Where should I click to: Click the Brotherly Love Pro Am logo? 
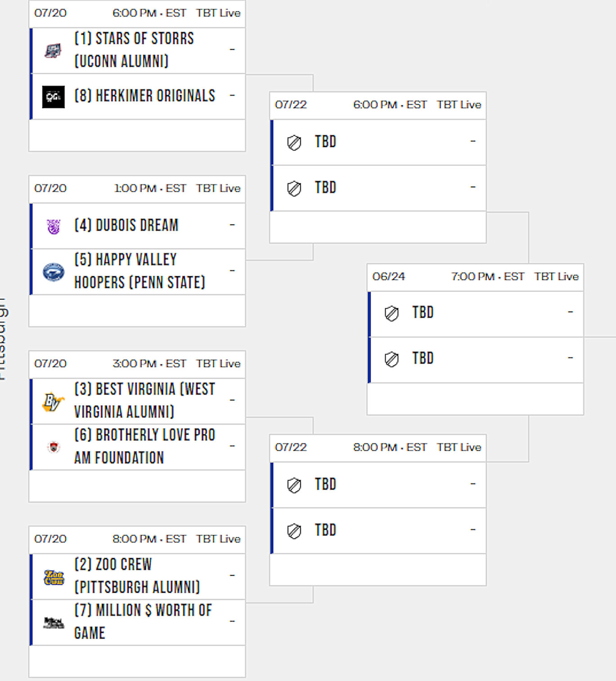point(54,447)
